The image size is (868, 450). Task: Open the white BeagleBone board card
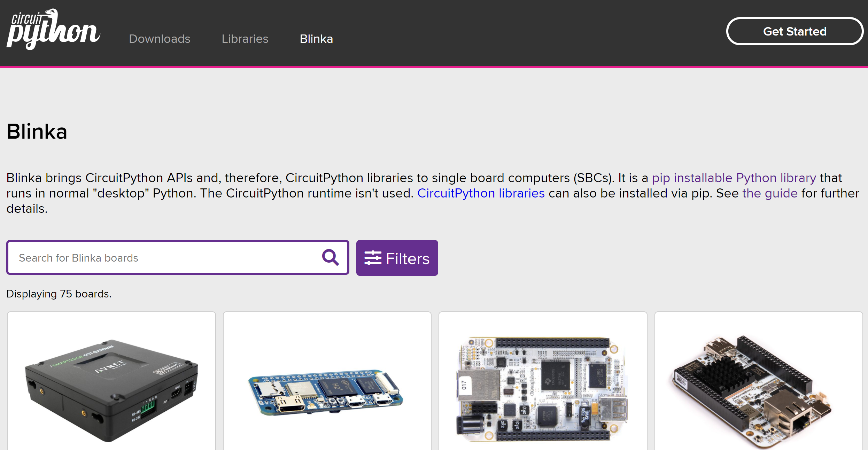(x=543, y=381)
